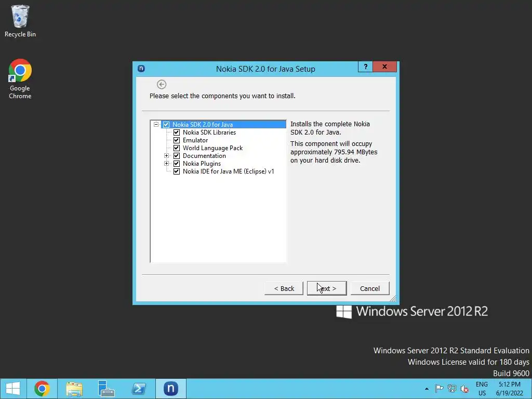Screen dimensions: 532x399
Task: Select Nokia IDE for Java ME (Eclipse) v1
Action: tap(229, 171)
